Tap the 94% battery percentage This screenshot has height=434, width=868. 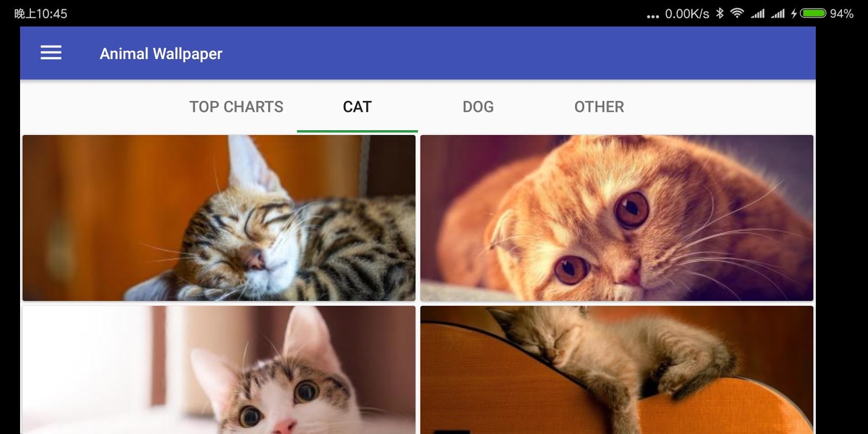click(x=841, y=14)
